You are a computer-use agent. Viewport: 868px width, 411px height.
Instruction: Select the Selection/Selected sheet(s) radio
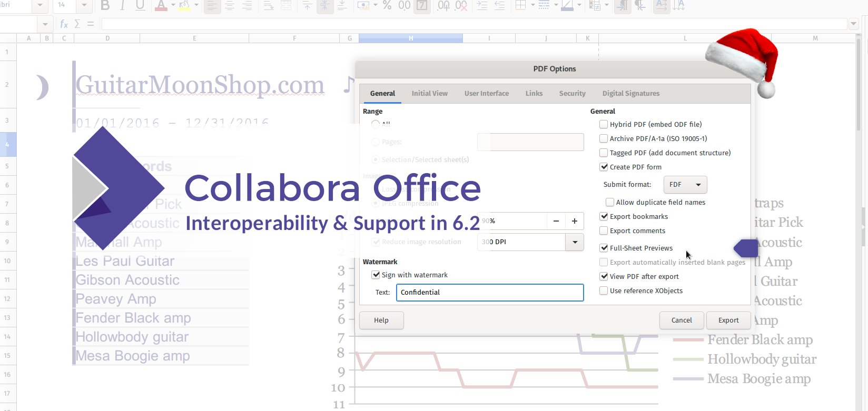(376, 159)
